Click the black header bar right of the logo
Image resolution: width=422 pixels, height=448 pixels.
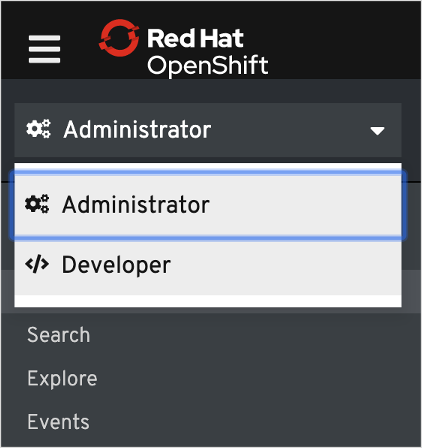pyautogui.click(x=343, y=40)
